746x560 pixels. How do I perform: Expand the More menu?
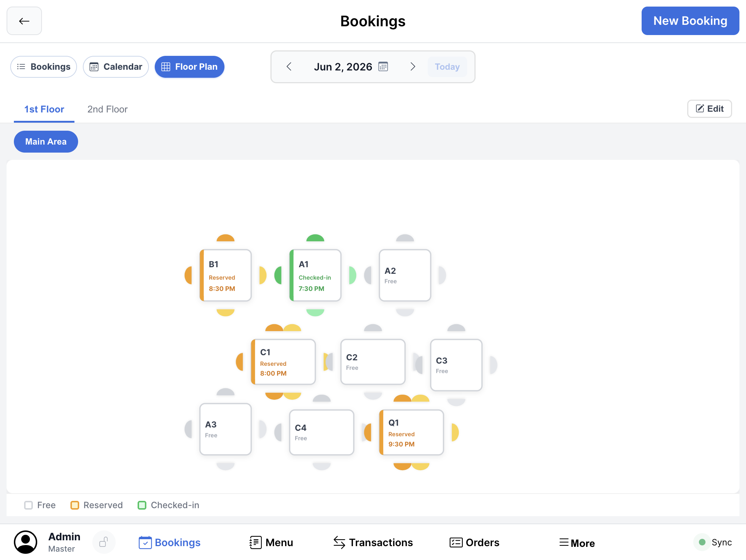577,543
